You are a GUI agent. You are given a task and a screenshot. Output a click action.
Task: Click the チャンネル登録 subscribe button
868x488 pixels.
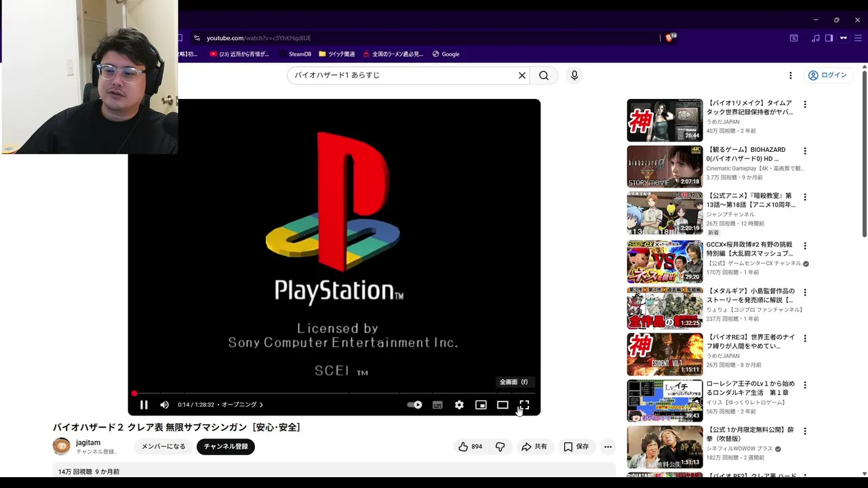[226, 447]
